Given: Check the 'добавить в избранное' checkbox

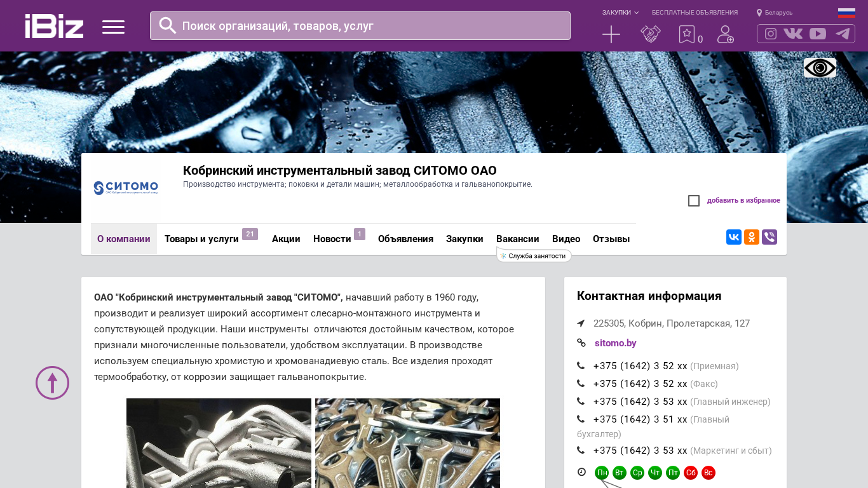Looking at the screenshot, I should click(x=694, y=201).
